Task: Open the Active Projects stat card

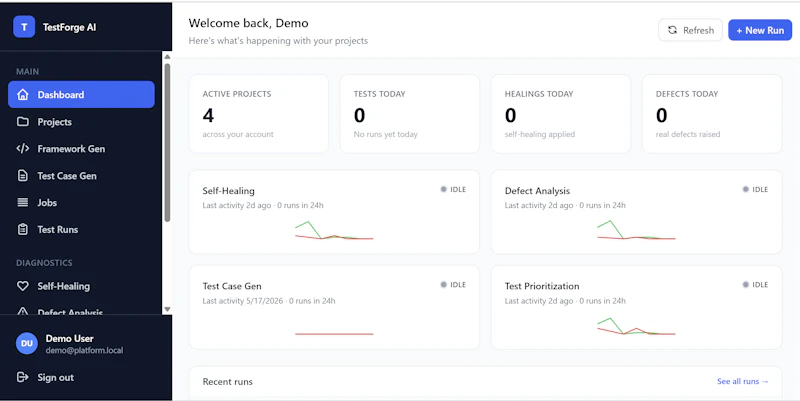Action: (x=259, y=114)
